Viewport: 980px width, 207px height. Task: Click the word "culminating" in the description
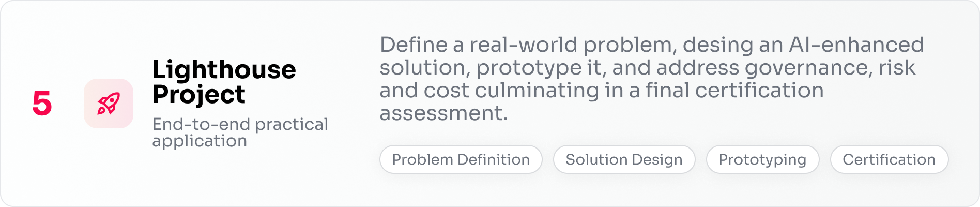535,91
